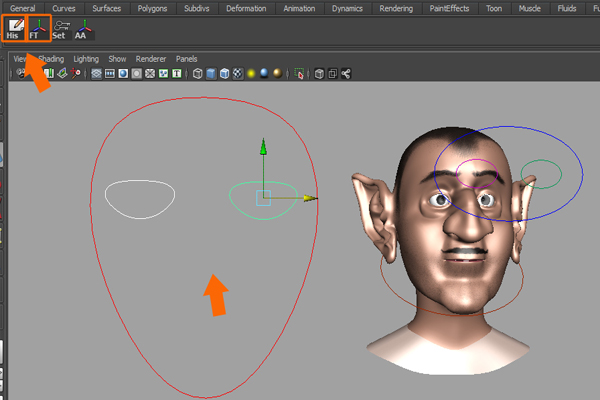Switch to the Rendering shelf tab
The height and width of the screenshot is (400, 600).
pos(396,8)
